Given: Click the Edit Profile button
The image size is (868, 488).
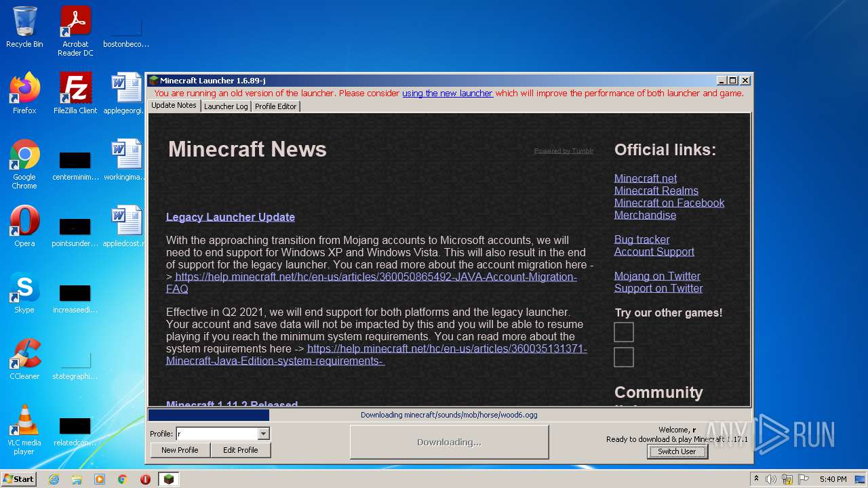Looking at the screenshot, I should tap(241, 450).
